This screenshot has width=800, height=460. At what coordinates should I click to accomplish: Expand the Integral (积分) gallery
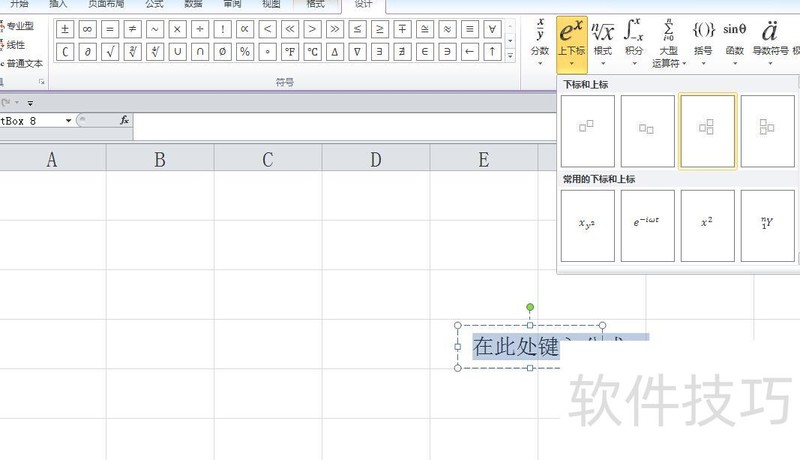pos(633,38)
